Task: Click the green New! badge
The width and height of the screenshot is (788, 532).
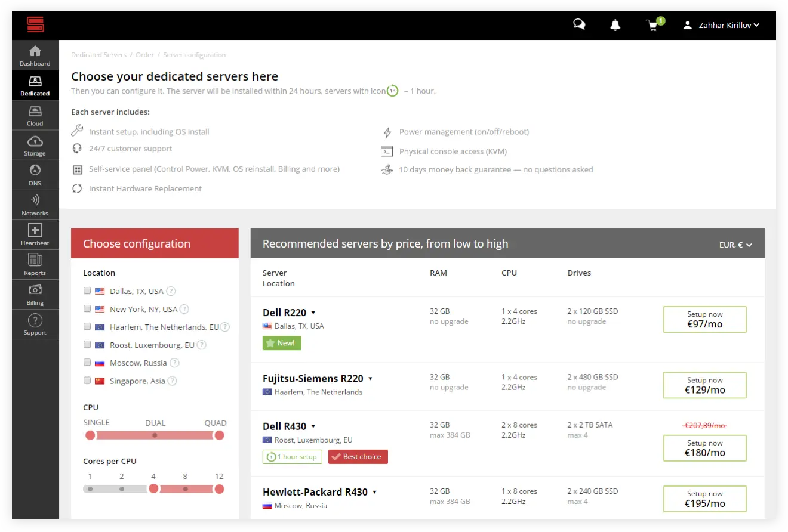Action: coord(282,343)
